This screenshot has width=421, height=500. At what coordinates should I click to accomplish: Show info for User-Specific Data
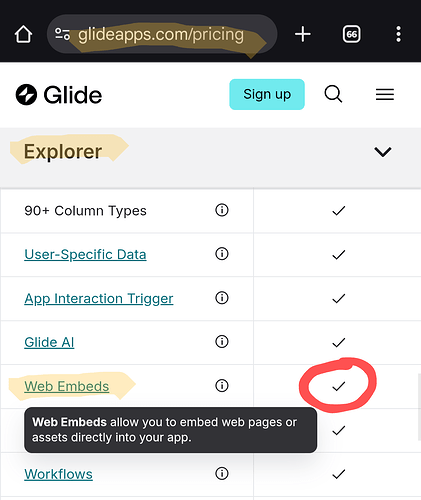222,254
